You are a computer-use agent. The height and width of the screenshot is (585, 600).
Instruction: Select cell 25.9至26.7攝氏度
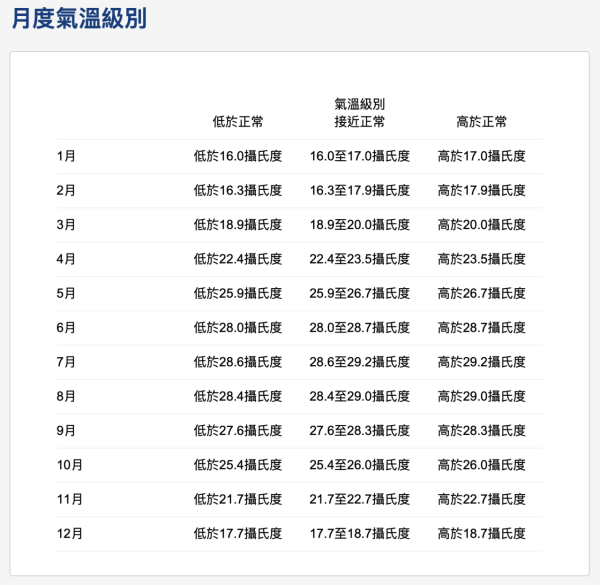pyautogui.click(x=360, y=293)
